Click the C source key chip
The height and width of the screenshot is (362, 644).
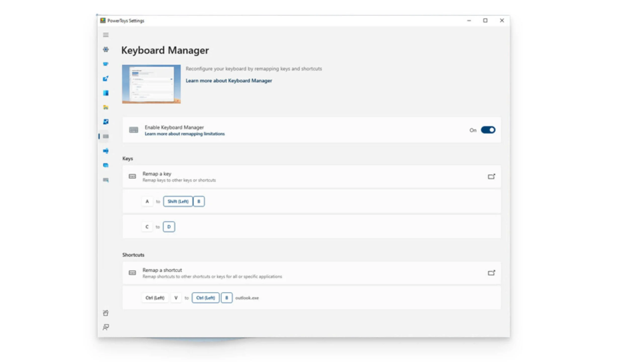147,227
